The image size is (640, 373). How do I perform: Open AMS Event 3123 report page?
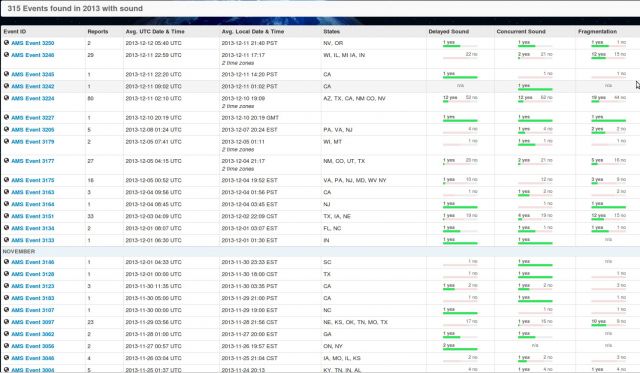pyautogui.click(x=33, y=286)
